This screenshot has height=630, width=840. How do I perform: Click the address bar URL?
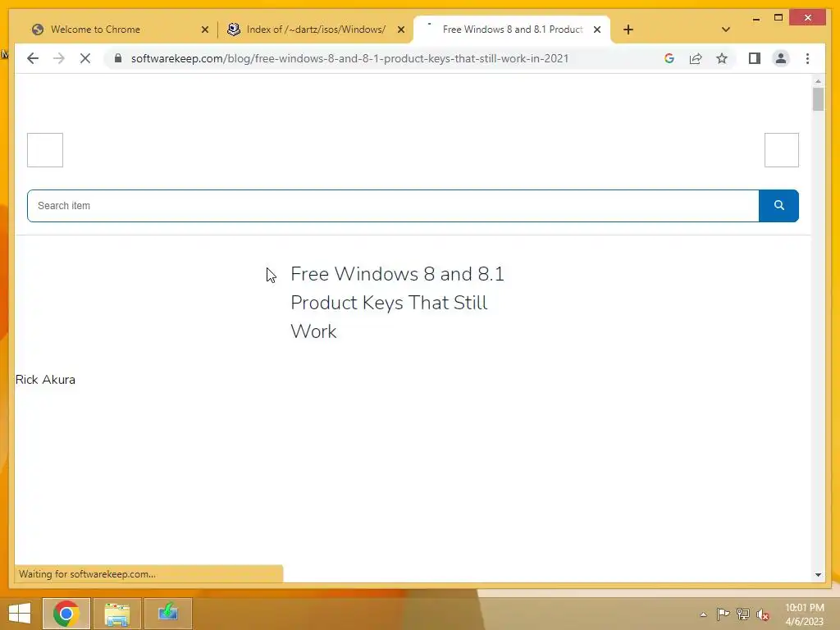pos(349,58)
